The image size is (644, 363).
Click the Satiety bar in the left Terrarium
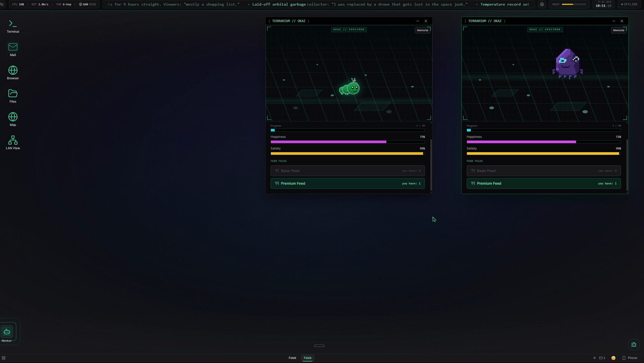[348, 154]
